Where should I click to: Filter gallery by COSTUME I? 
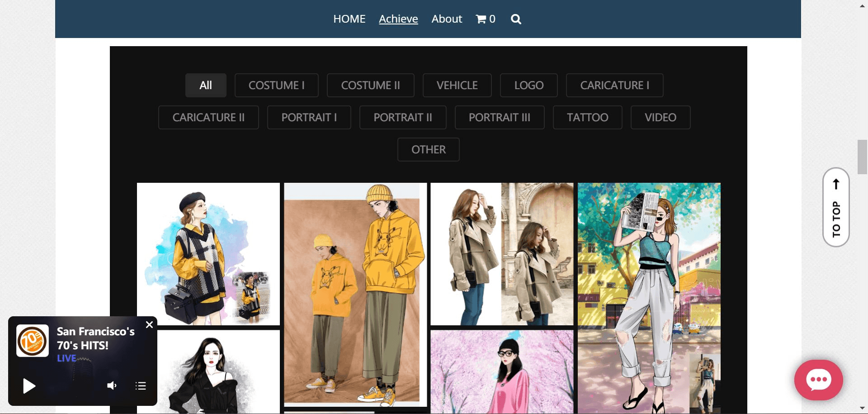pos(276,86)
